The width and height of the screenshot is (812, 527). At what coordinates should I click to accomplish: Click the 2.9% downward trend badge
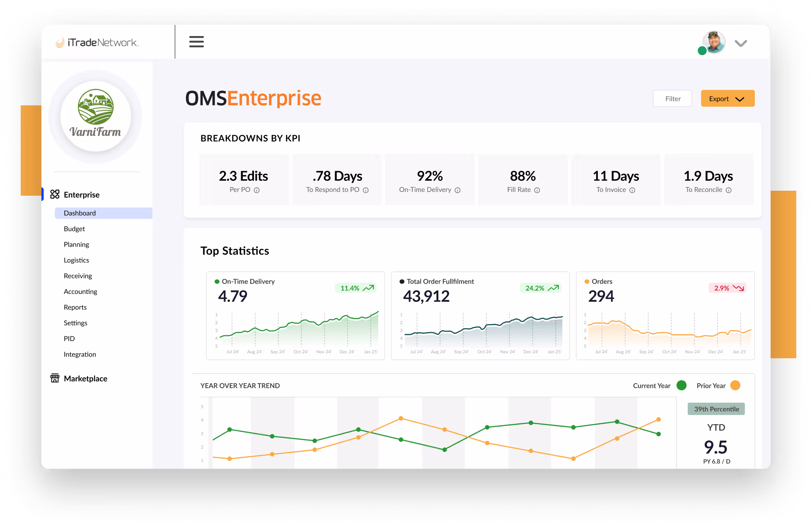[727, 288]
